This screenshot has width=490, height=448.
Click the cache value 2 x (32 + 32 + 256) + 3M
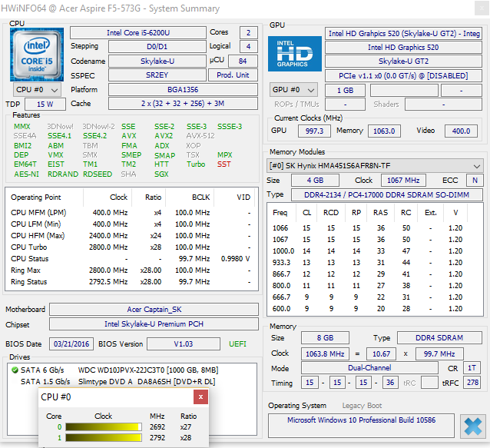click(183, 104)
